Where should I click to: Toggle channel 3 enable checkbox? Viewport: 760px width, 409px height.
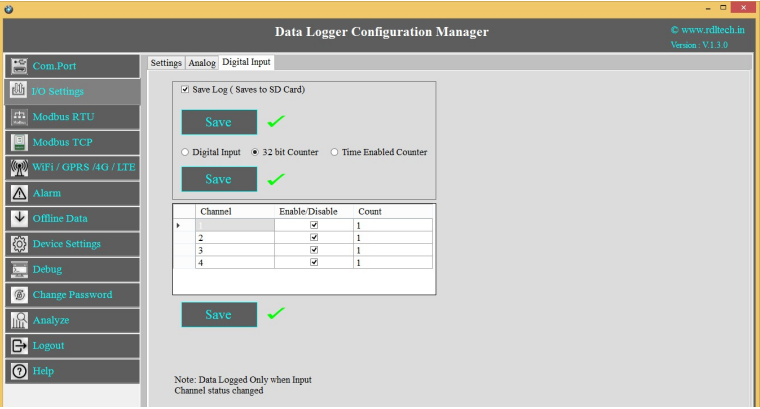click(314, 250)
